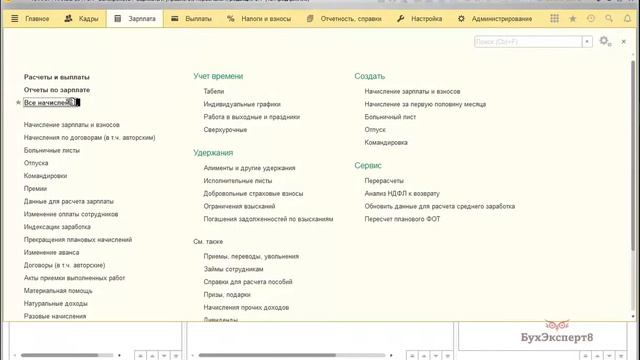Select the Зарплата tab
The width and height of the screenshot is (640, 360).
pyautogui.click(x=135, y=19)
